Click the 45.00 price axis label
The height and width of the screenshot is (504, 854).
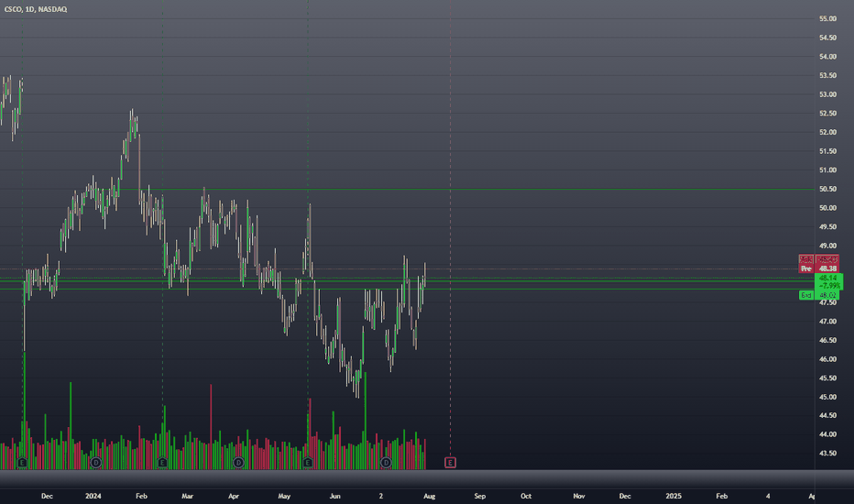pos(827,397)
